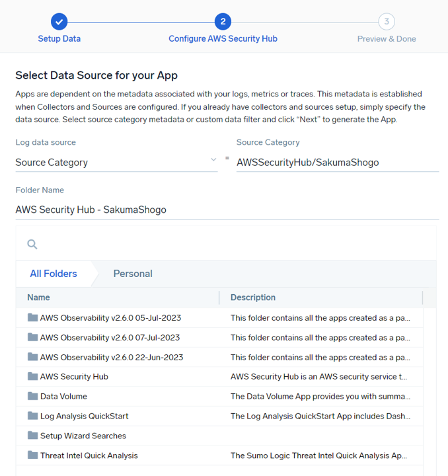Click the step 3 Preview & Done circle
The height and width of the screenshot is (476, 448).
[387, 22]
